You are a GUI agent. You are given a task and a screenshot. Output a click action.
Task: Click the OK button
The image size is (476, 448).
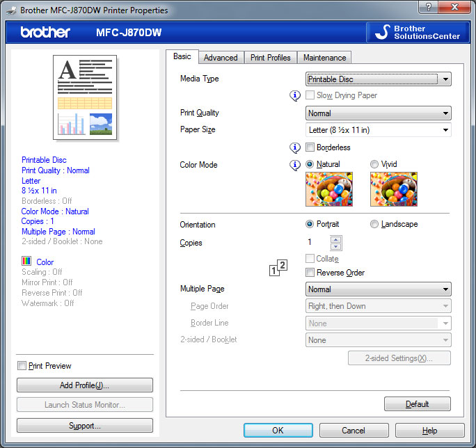click(278, 431)
